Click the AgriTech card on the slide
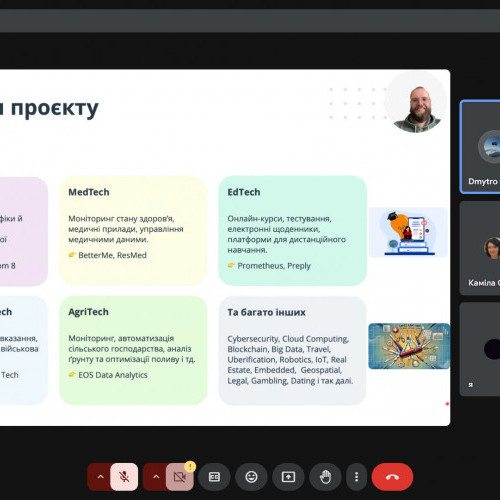 (x=133, y=350)
